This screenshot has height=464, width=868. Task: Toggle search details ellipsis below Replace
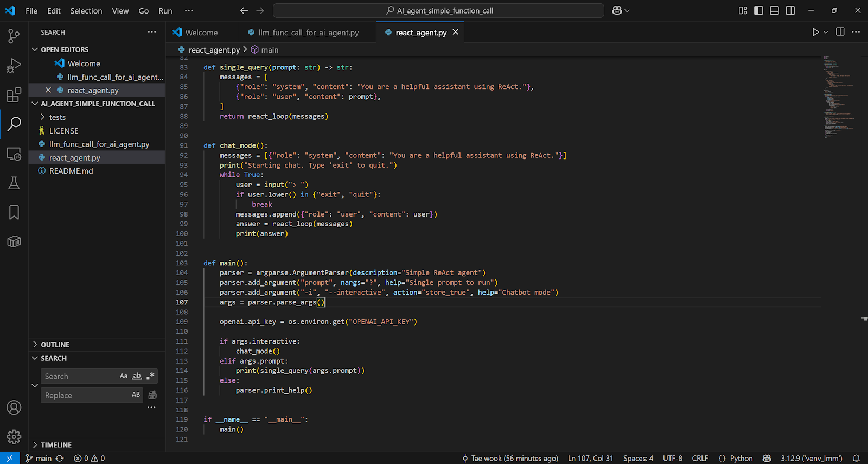(x=151, y=408)
